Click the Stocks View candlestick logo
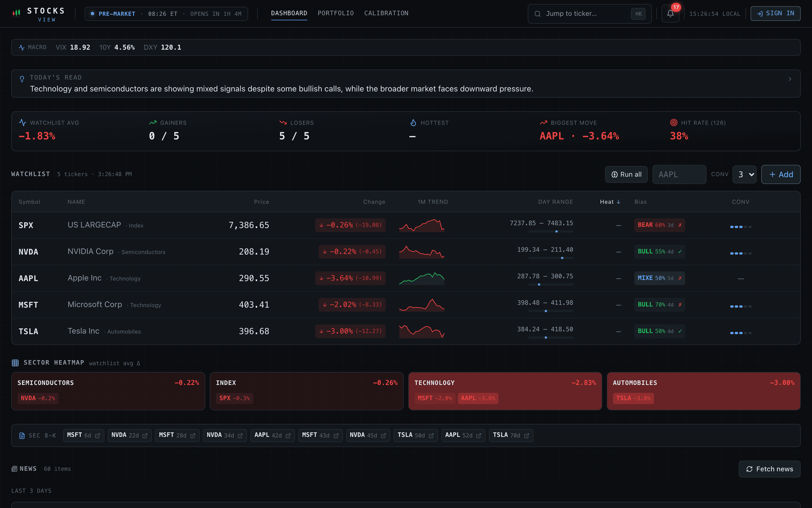 pyautogui.click(x=16, y=13)
